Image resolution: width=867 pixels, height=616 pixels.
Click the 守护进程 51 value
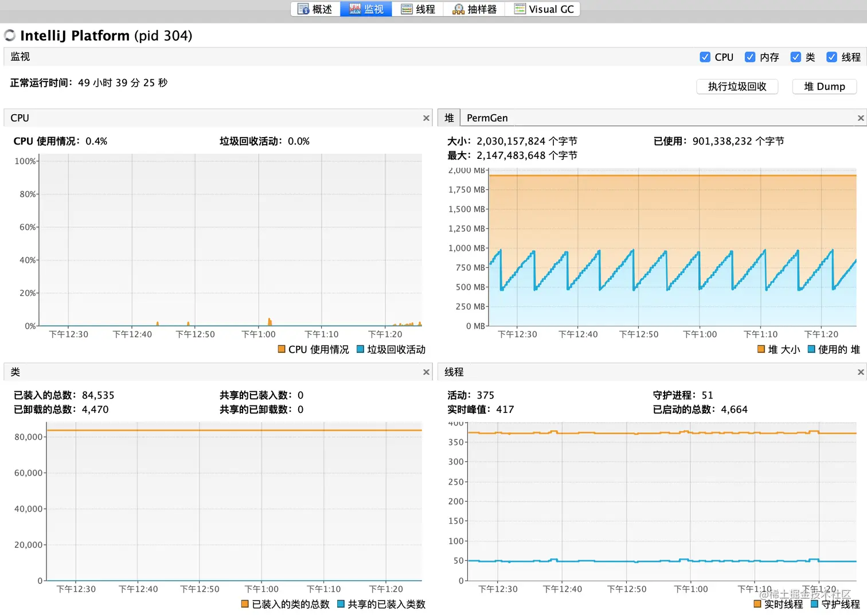707,395
